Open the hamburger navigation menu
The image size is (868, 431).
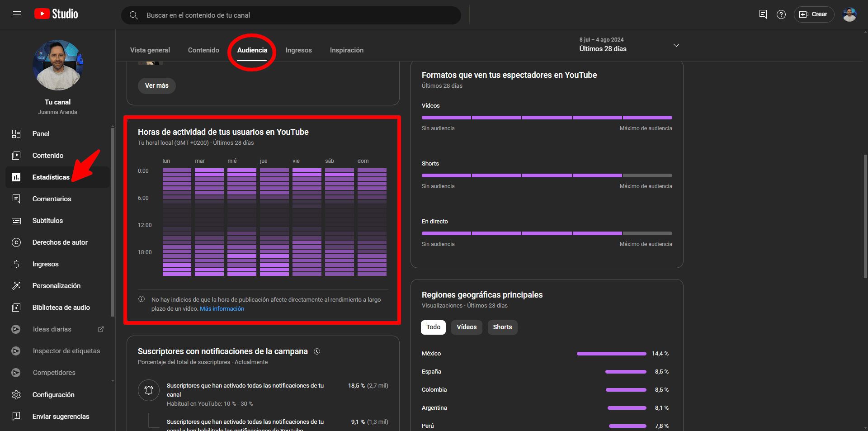tap(17, 14)
